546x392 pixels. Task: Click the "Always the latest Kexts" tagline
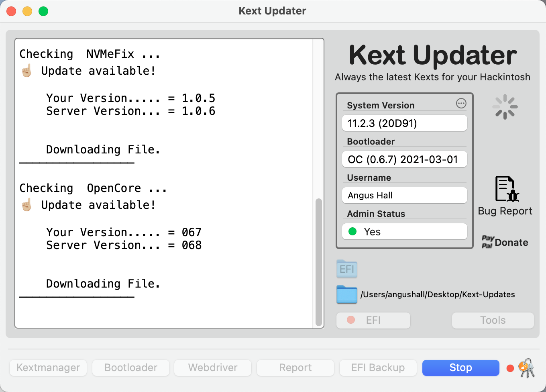433,77
